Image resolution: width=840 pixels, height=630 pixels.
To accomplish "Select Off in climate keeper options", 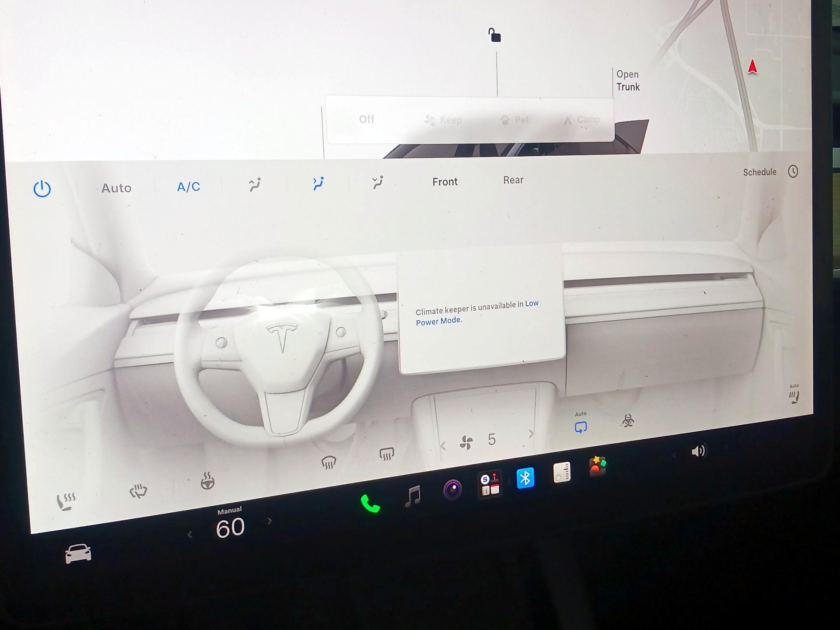I will pyautogui.click(x=367, y=119).
